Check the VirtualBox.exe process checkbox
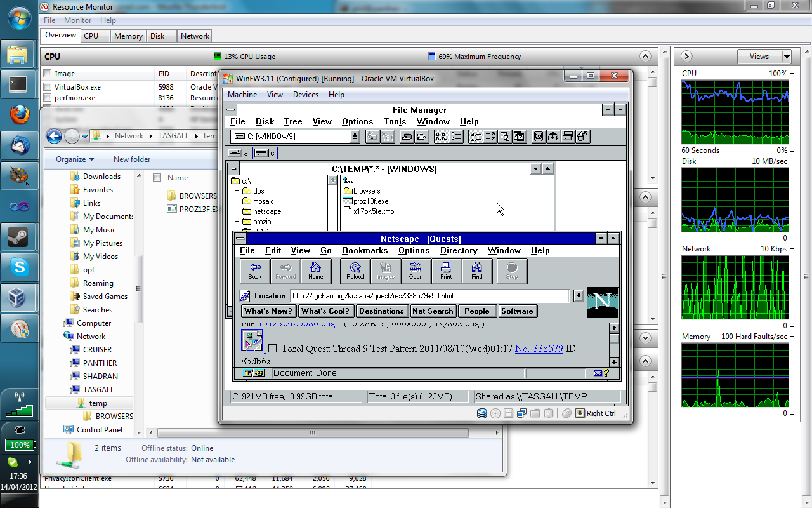The width and height of the screenshot is (812, 508). [x=47, y=87]
